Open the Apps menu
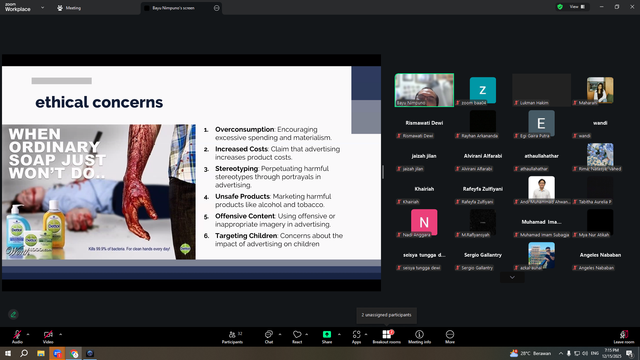The height and width of the screenshot is (360, 640). click(x=356, y=337)
